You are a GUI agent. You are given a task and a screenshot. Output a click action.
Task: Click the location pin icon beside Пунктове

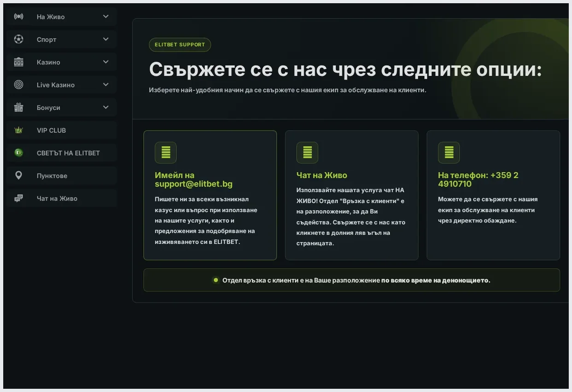[18, 175]
